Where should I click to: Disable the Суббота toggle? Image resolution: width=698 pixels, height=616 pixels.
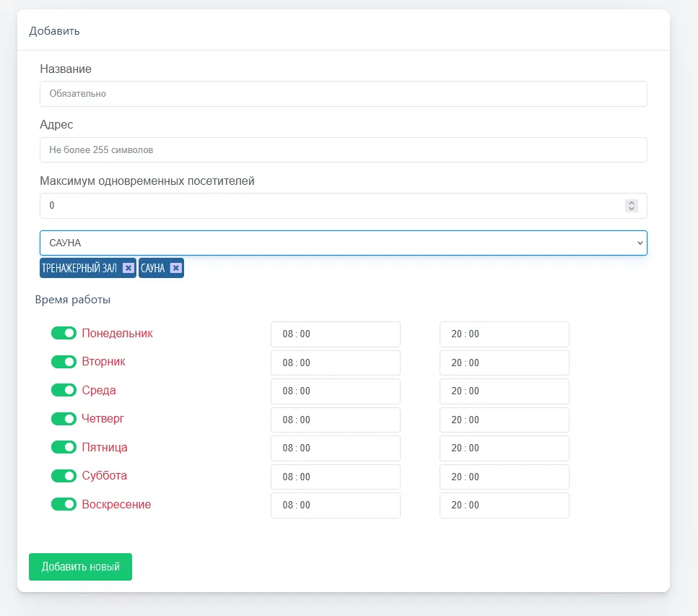[64, 476]
